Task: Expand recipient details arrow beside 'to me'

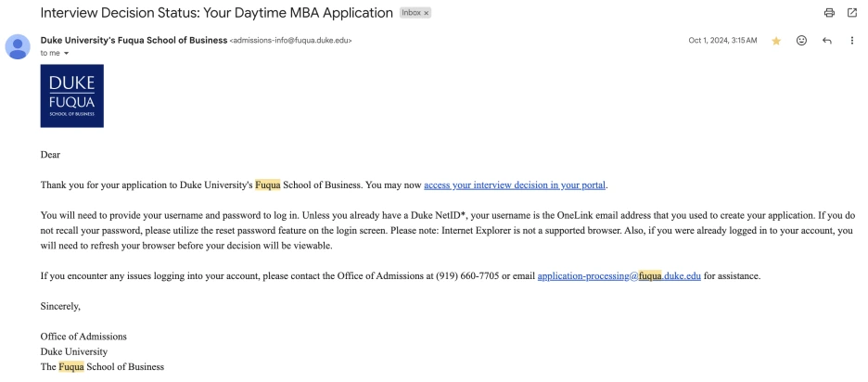Action: click(x=67, y=53)
